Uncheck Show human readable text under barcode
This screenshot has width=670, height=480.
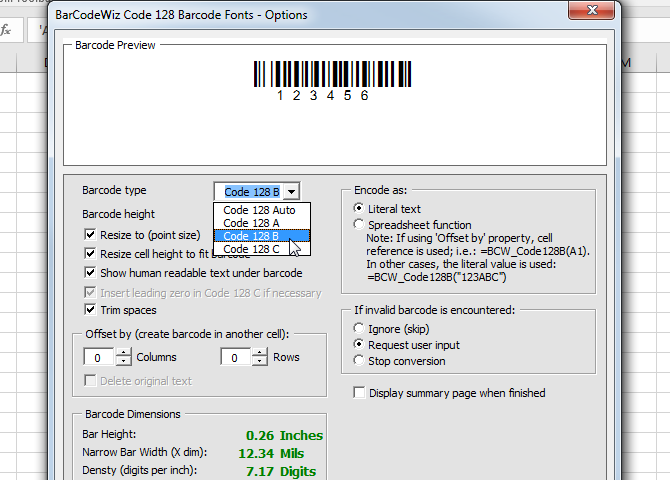[90, 272]
